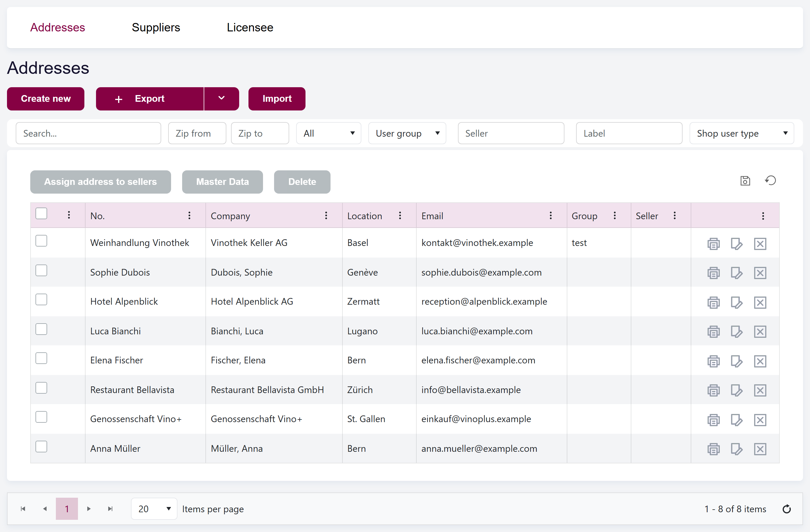Delete Elena Fischer row via X icon
The height and width of the screenshot is (532, 810).
click(760, 361)
